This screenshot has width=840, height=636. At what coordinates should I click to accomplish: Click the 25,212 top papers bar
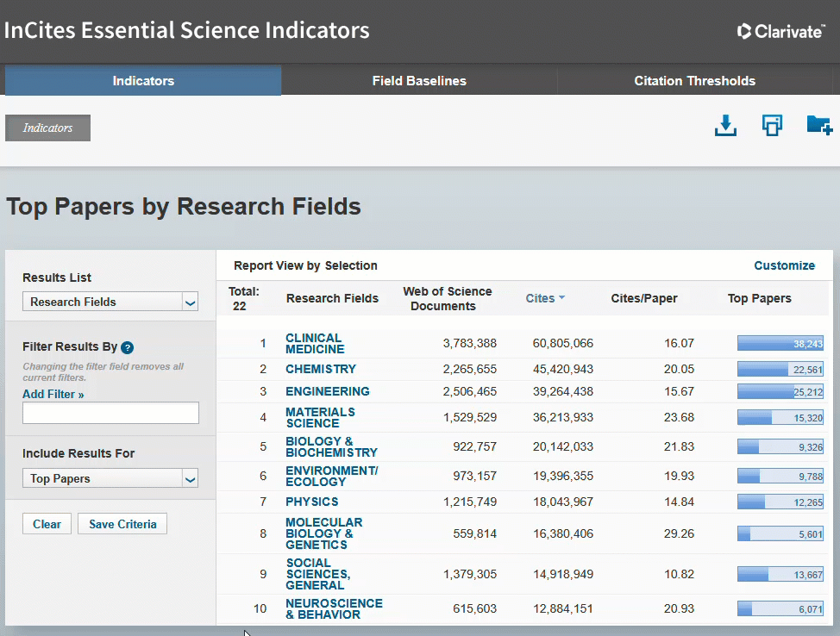tap(780, 391)
